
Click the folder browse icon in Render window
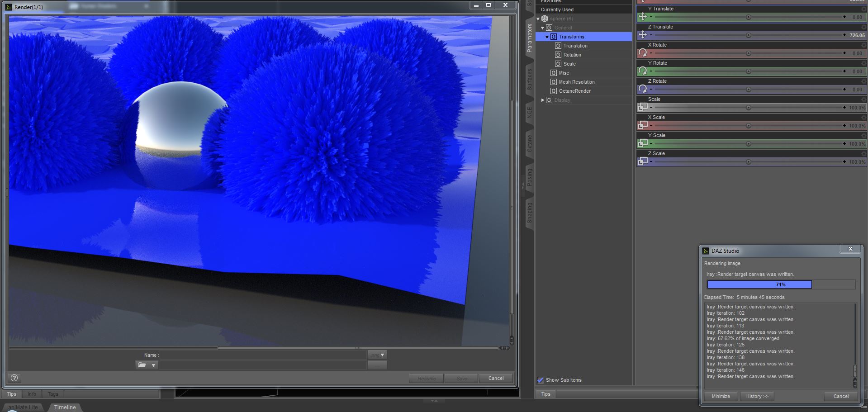click(x=142, y=365)
